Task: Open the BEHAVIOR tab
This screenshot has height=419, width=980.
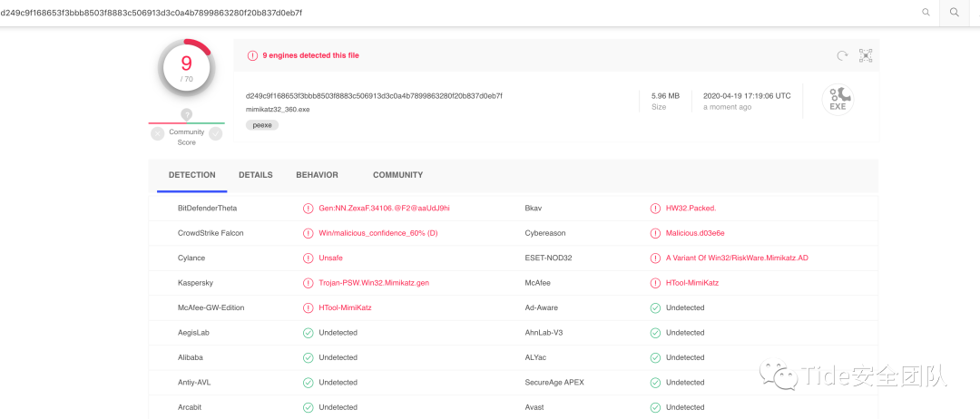Action: tap(317, 175)
